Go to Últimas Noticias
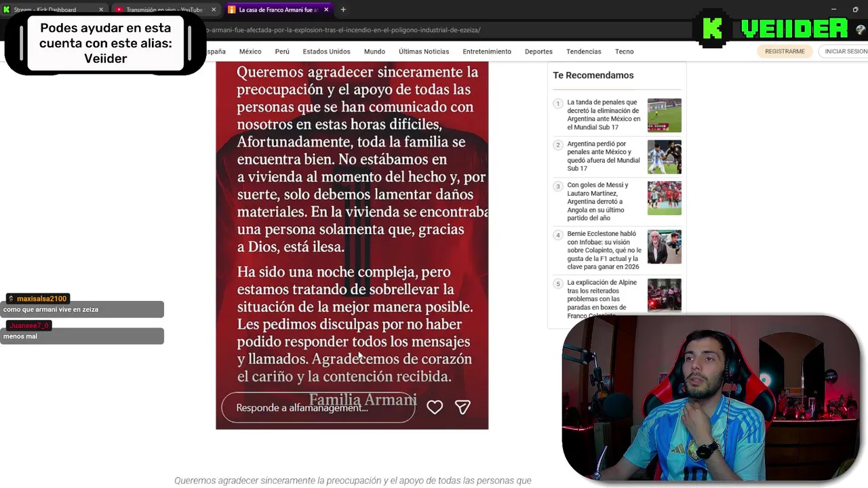This screenshot has width=868, height=488. pos(424,52)
